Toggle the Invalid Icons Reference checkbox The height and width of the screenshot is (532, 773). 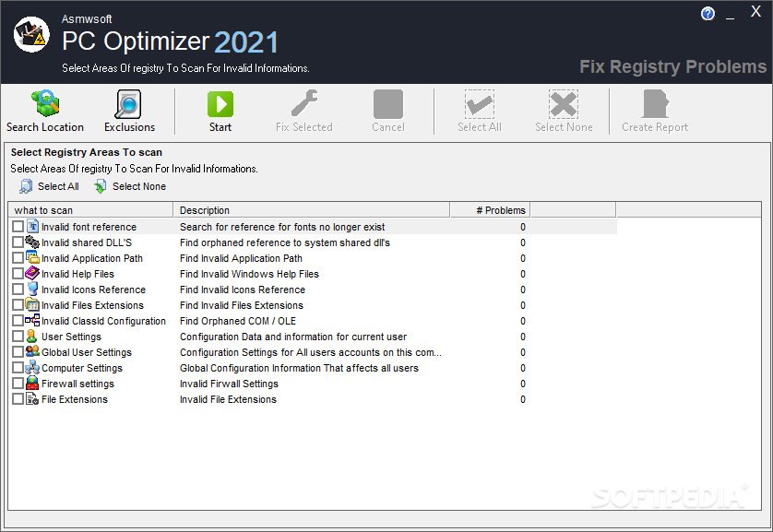click(x=18, y=290)
